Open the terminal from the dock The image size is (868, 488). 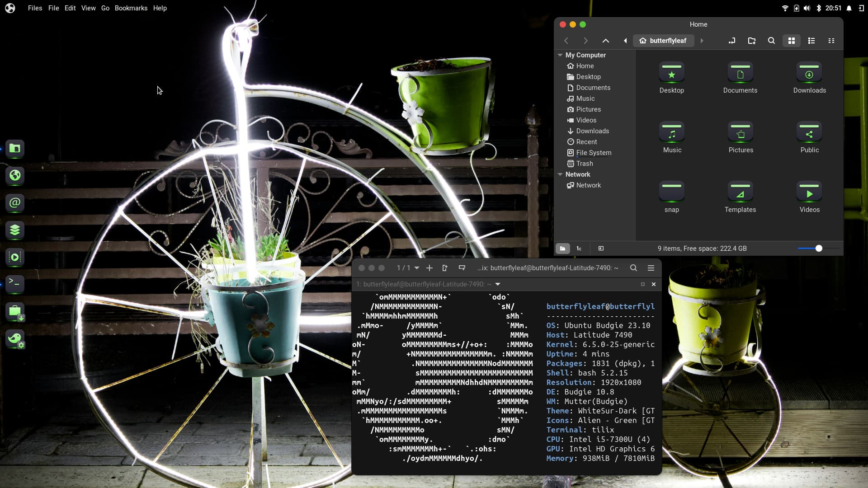[x=15, y=284]
